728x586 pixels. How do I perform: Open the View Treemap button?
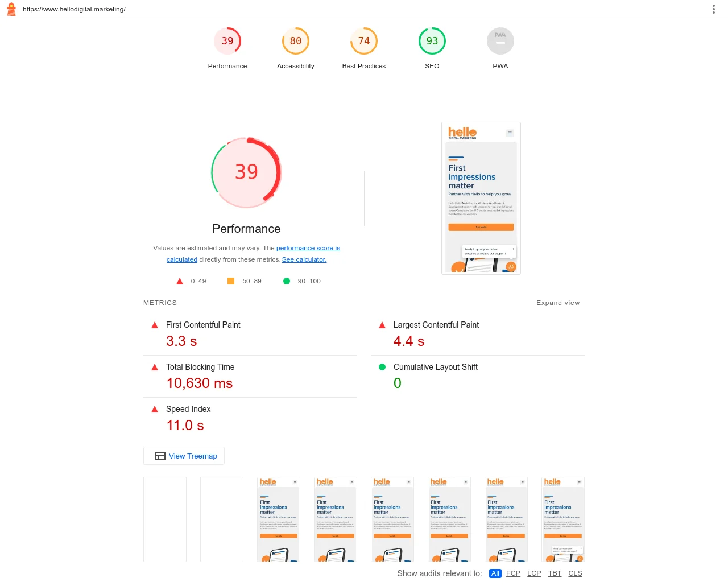tap(184, 456)
